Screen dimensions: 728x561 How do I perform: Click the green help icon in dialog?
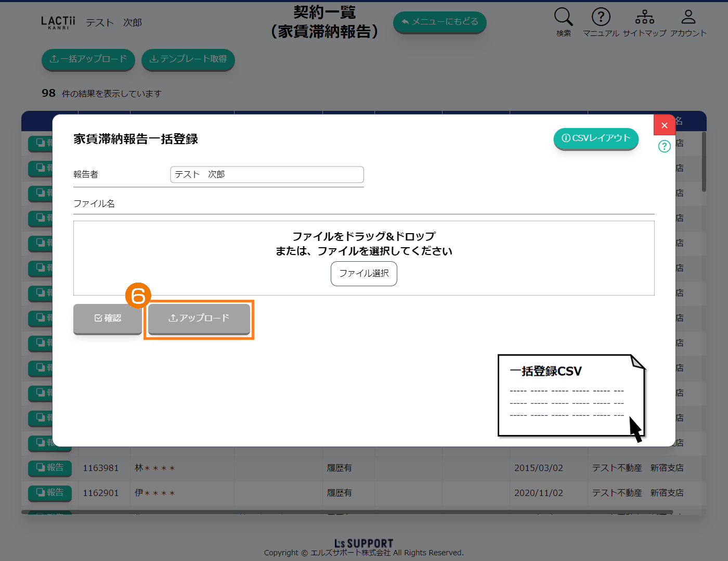coord(664,146)
